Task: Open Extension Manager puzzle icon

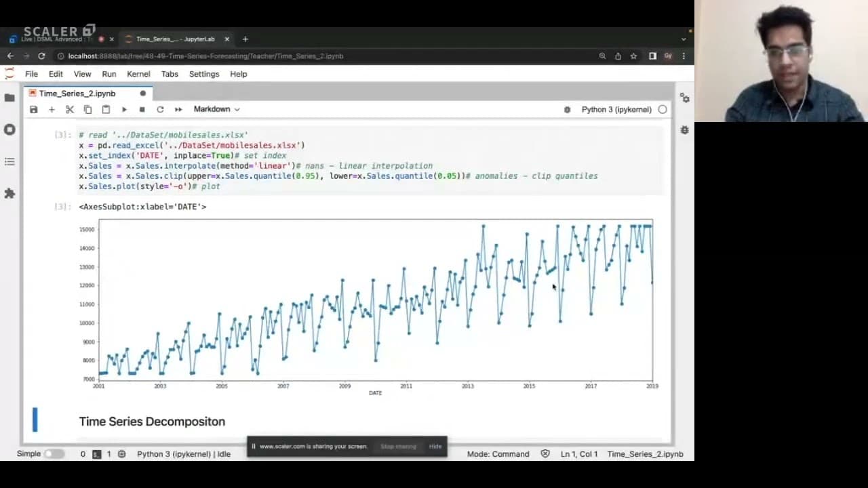Action: [9, 193]
